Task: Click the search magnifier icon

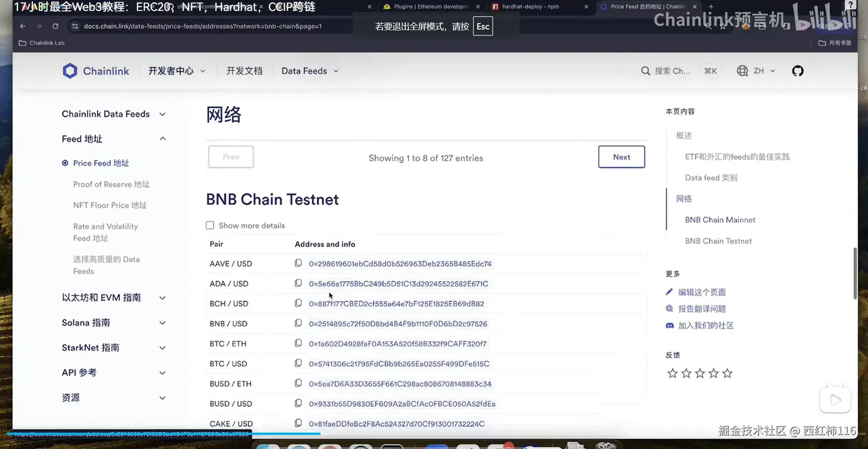Action: (645, 71)
